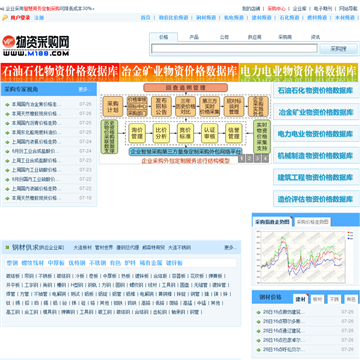
Task: Click the green square icon beside 钢材供求
Action: tap(7, 247)
